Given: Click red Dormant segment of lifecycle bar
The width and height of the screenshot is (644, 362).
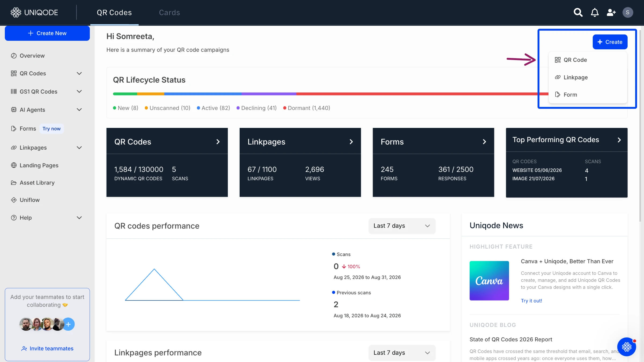Looking at the screenshot, I should coord(422,94).
